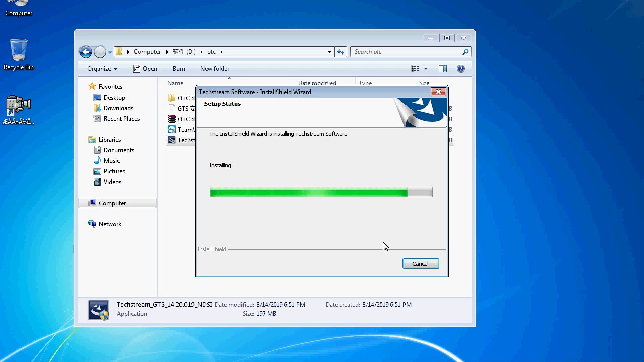The image size is (644, 362).
Task: Open Recent Places in the navigation pane
Action: 122,119
